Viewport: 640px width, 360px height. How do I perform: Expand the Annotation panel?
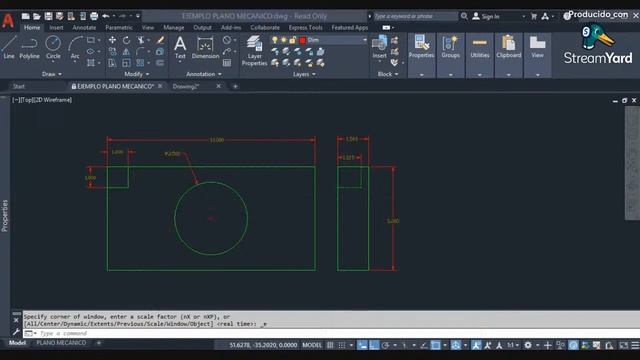(x=204, y=74)
